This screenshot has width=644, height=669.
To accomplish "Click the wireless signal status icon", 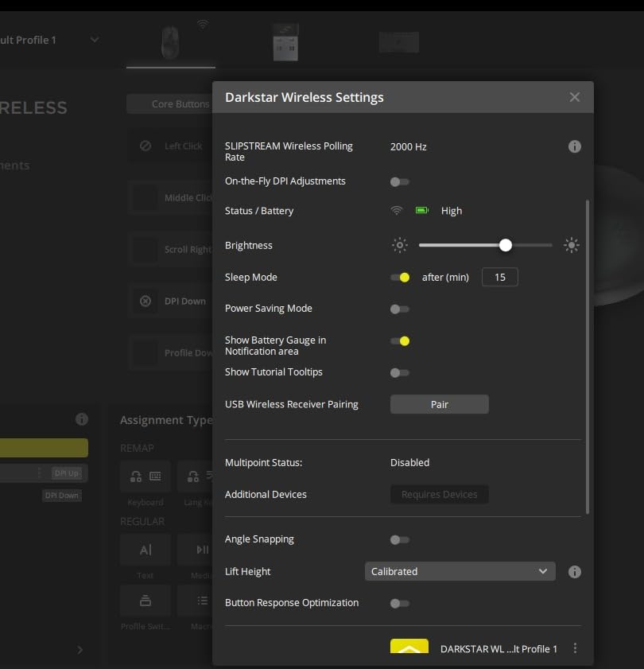I will tap(397, 210).
